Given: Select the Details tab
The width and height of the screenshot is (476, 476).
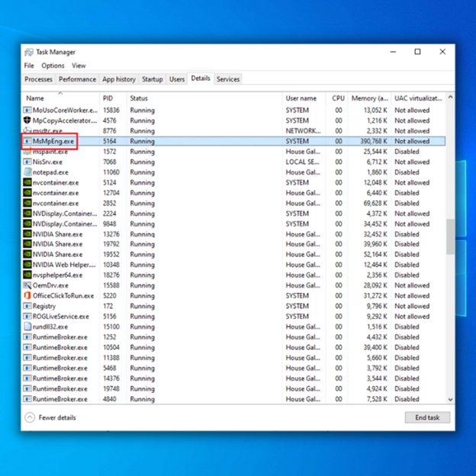Looking at the screenshot, I should click(201, 79).
